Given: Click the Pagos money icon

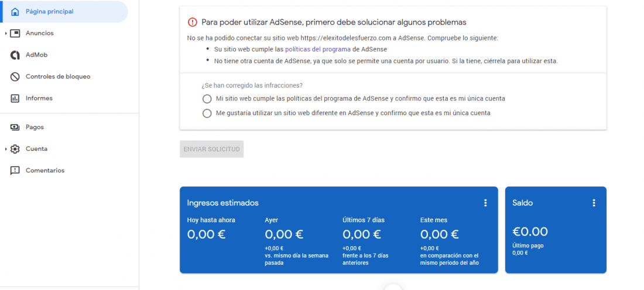Looking at the screenshot, I should pos(15,127).
